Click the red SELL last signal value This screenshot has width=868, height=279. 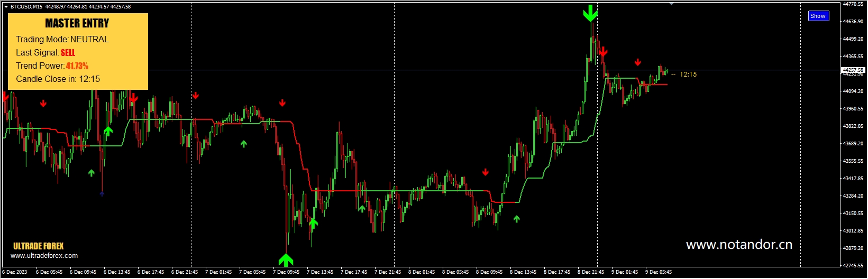coord(68,52)
